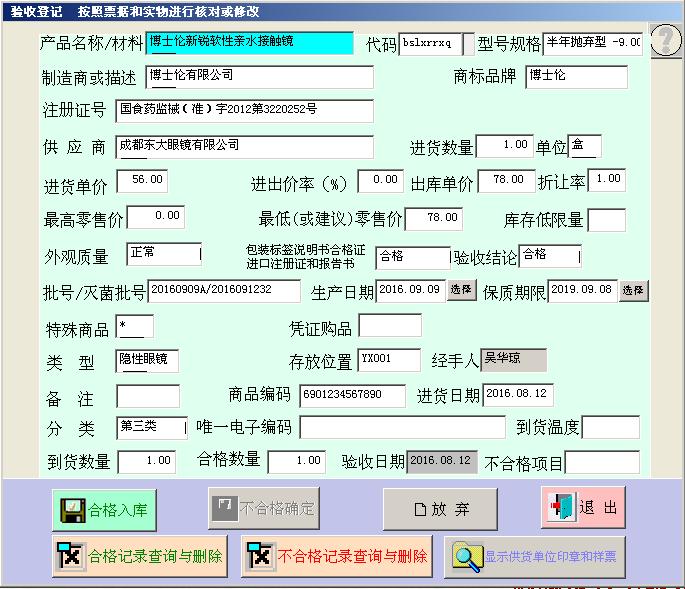Click the 出库单价 field
This screenshot has height=589, width=685.
(506, 181)
